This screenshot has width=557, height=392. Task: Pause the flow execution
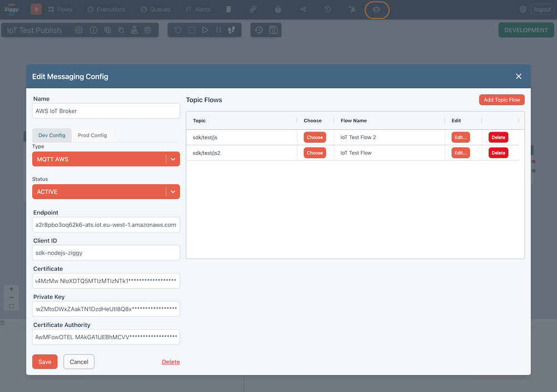point(218,30)
